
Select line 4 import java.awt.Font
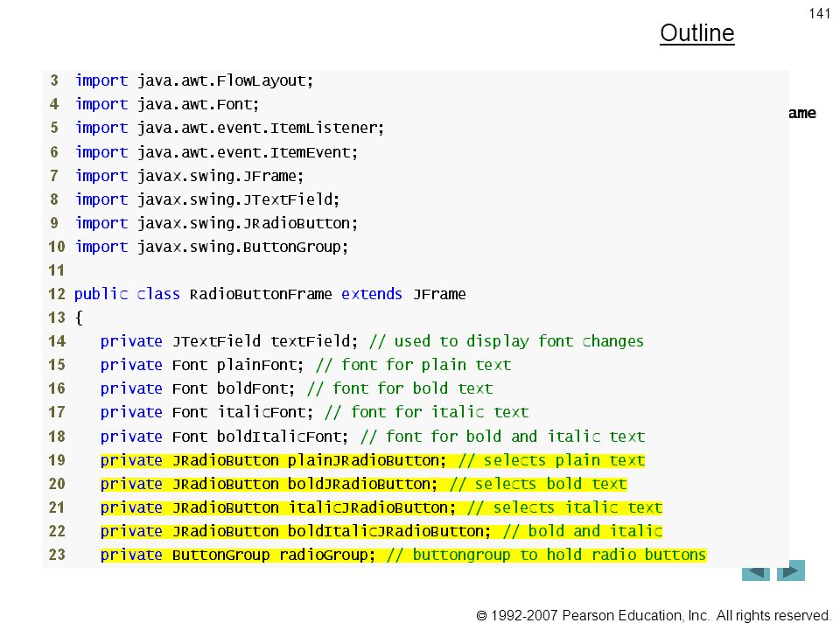(167, 104)
